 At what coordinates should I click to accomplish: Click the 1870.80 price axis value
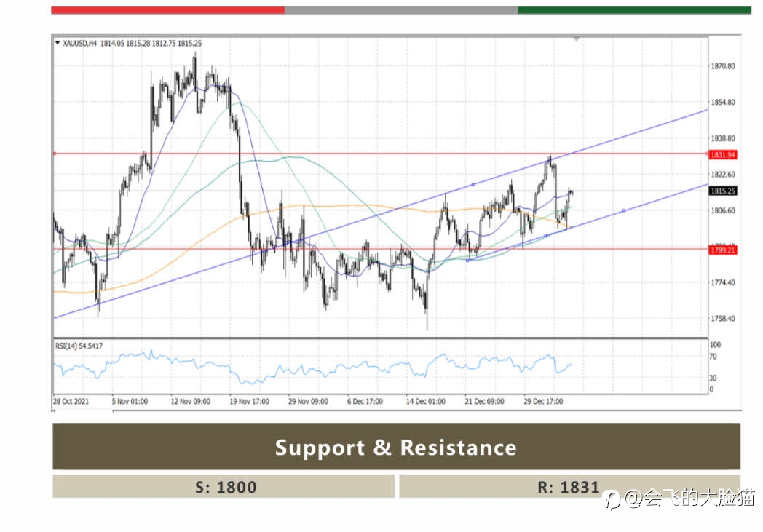(723, 65)
